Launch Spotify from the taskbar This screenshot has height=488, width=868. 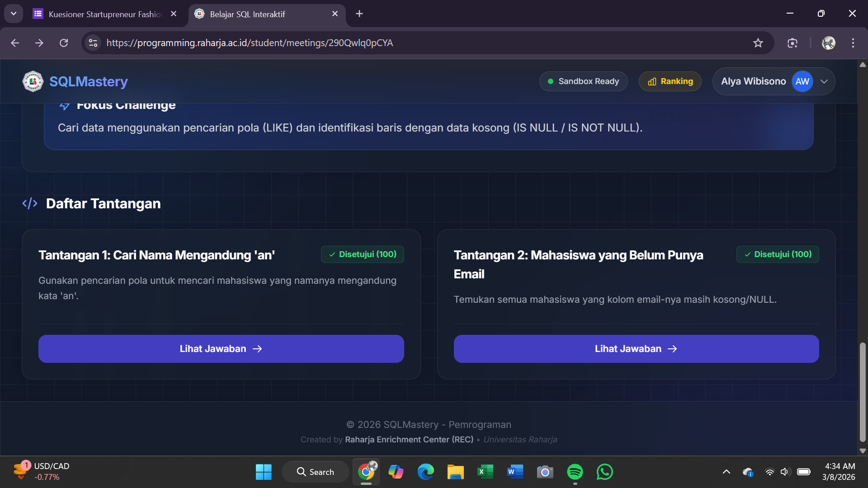tap(575, 472)
